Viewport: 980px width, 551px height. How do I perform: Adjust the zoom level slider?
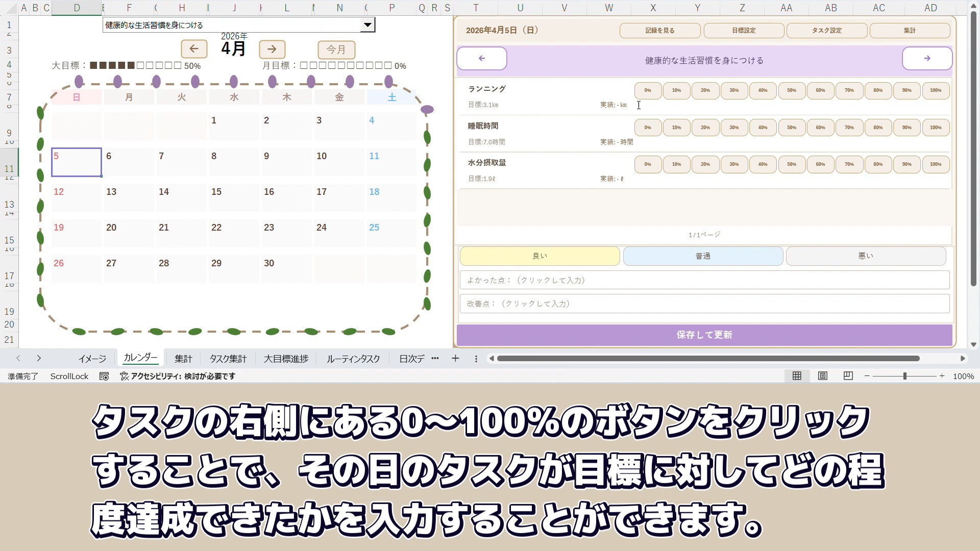[x=904, y=376]
